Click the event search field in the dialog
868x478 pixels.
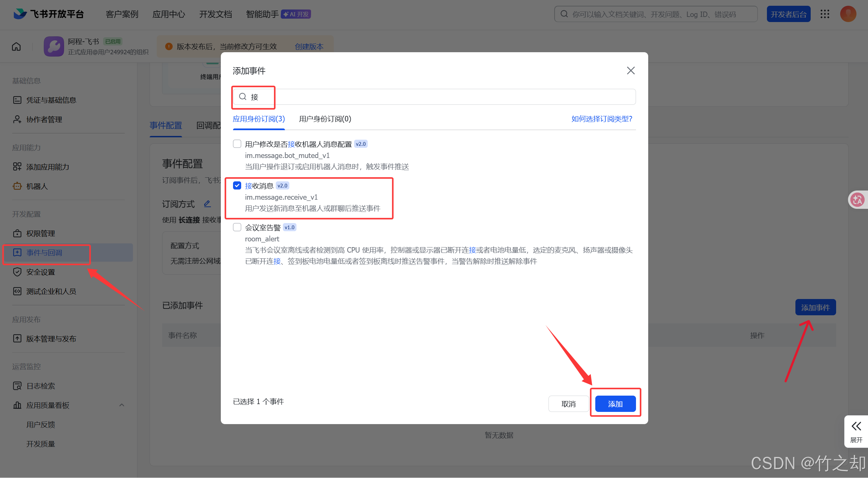[x=434, y=97]
